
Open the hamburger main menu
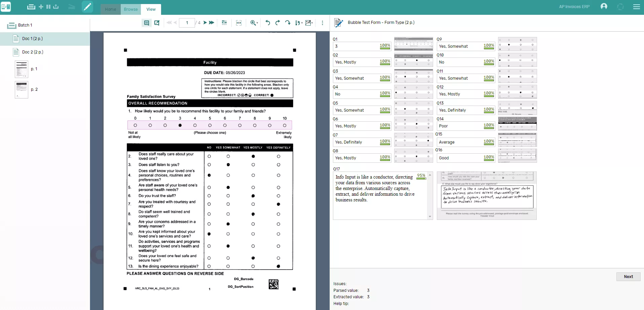coord(636,7)
